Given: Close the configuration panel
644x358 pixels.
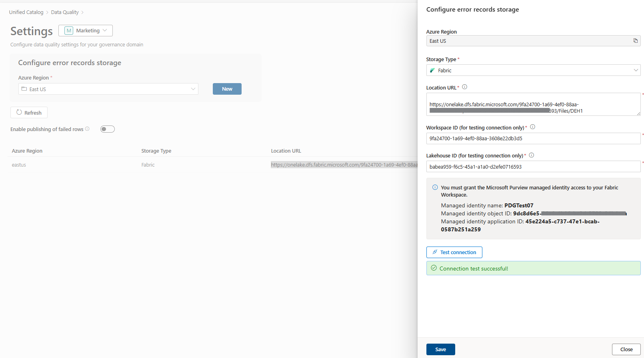Looking at the screenshot, I should coord(626,349).
